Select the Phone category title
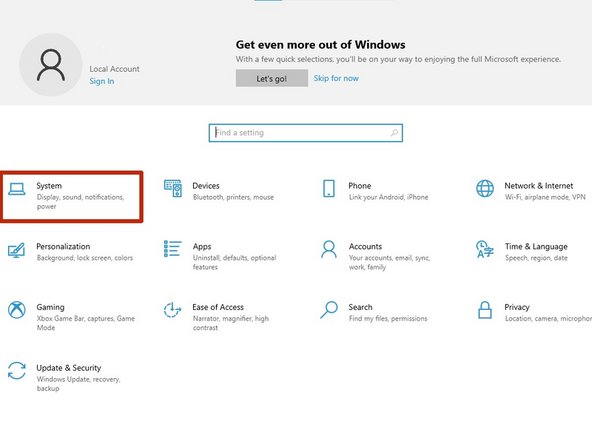Screen dimensions: 592x444 (359, 186)
